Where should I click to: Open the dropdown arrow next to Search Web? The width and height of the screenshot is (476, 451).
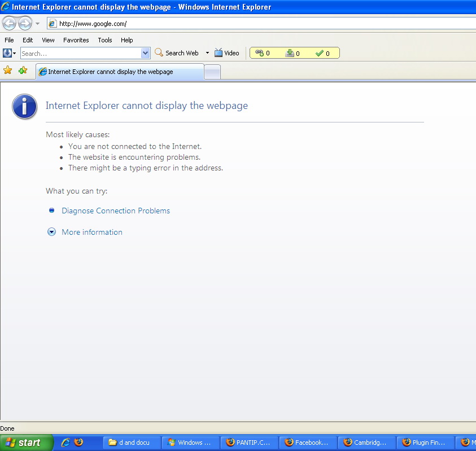(207, 53)
